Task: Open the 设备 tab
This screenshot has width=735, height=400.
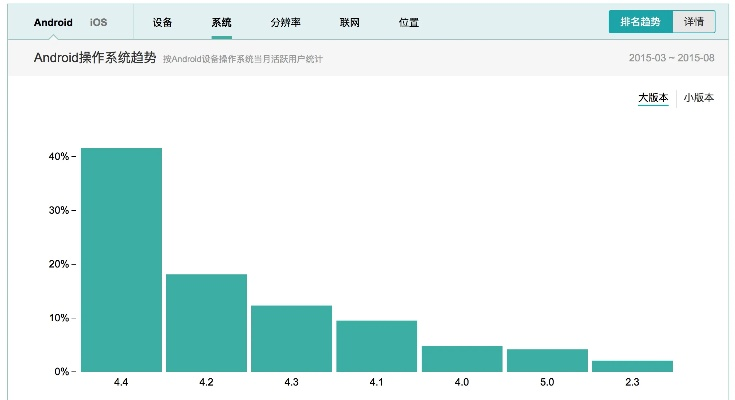Action: 162,22
